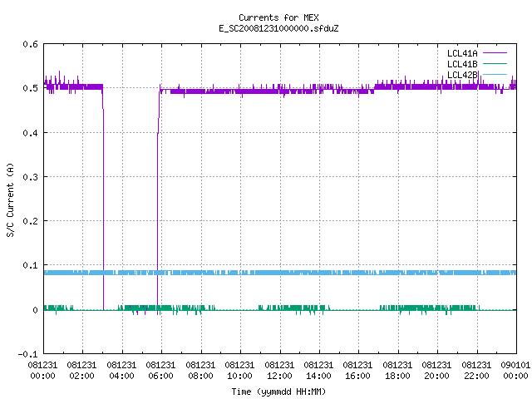The image size is (532, 399).
Task: Click the 081231 16:00 time tick label
Action: coord(357,371)
